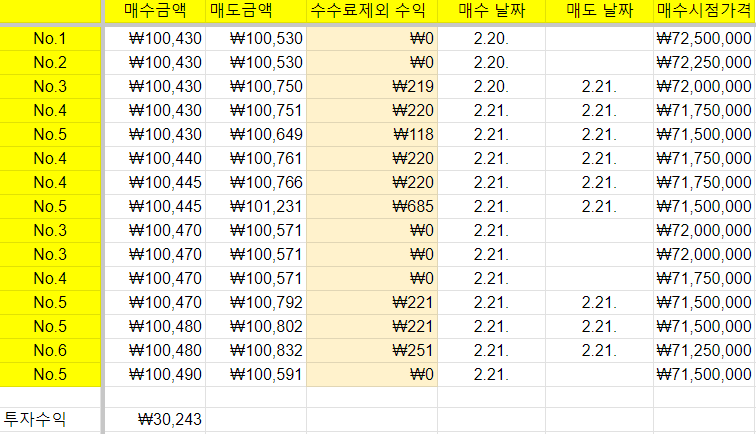
Task: Select the ₩100,802 sell amount cell
Action: [256, 326]
